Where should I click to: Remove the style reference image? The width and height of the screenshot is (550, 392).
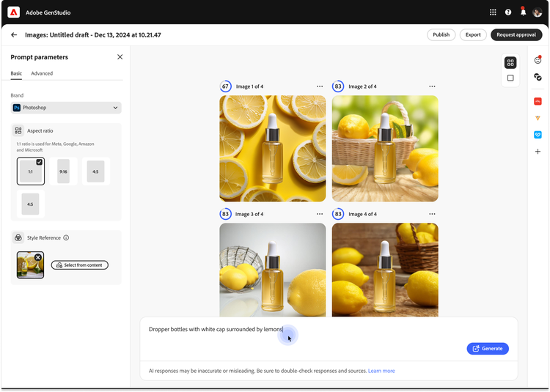tap(39, 257)
